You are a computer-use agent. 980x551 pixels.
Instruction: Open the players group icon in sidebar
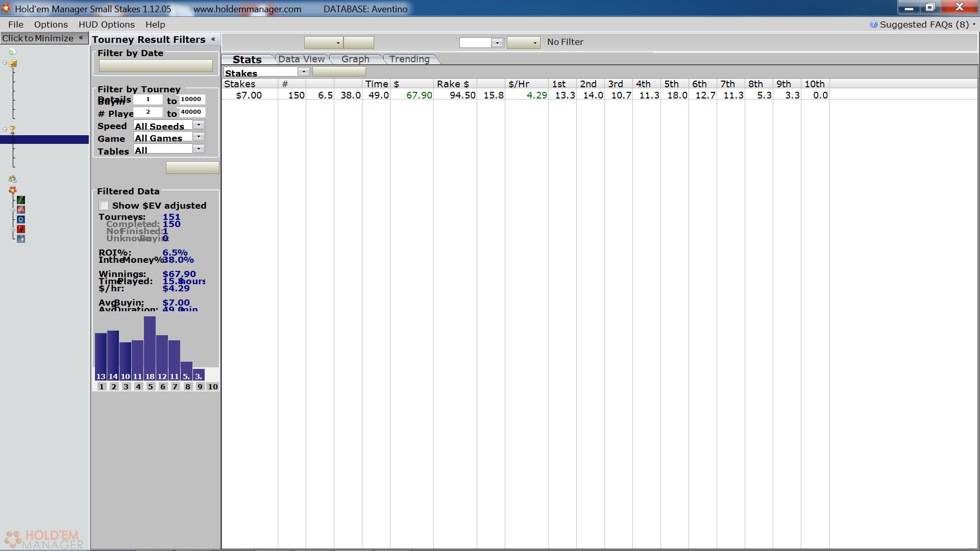click(13, 179)
